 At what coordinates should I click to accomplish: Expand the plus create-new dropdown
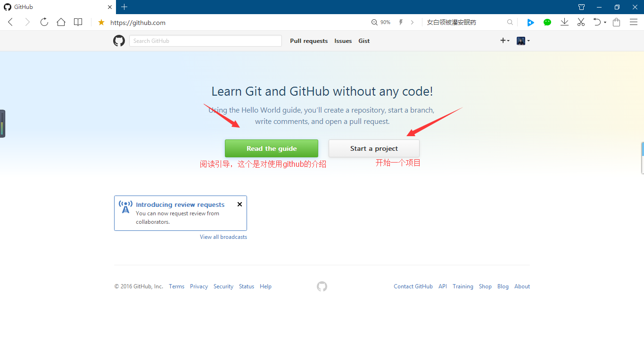pos(504,41)
